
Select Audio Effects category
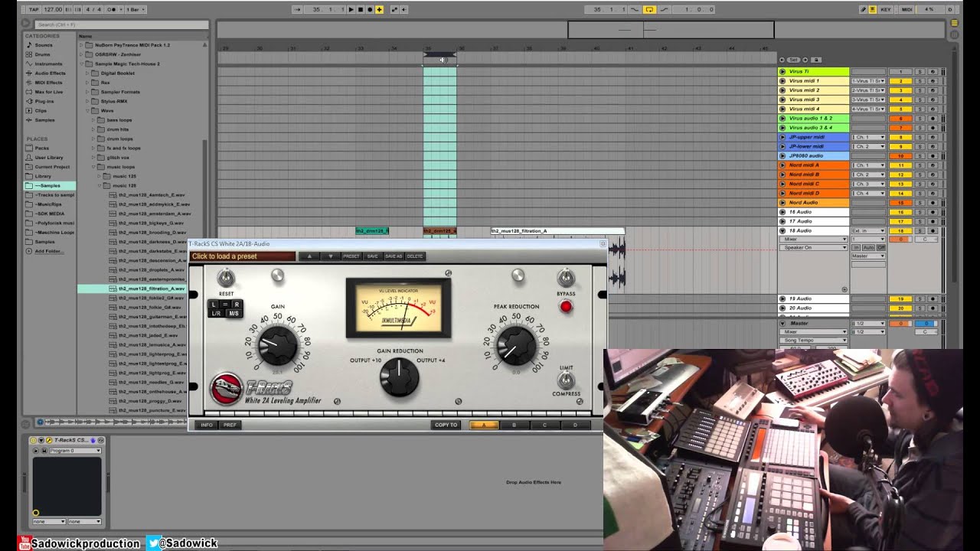(50, 73)
